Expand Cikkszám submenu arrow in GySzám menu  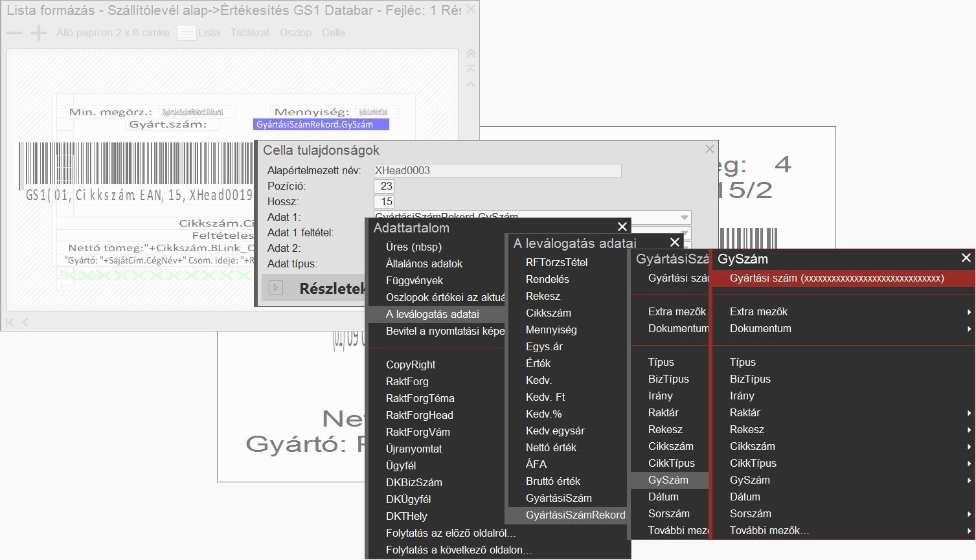(x=969, y=447)
